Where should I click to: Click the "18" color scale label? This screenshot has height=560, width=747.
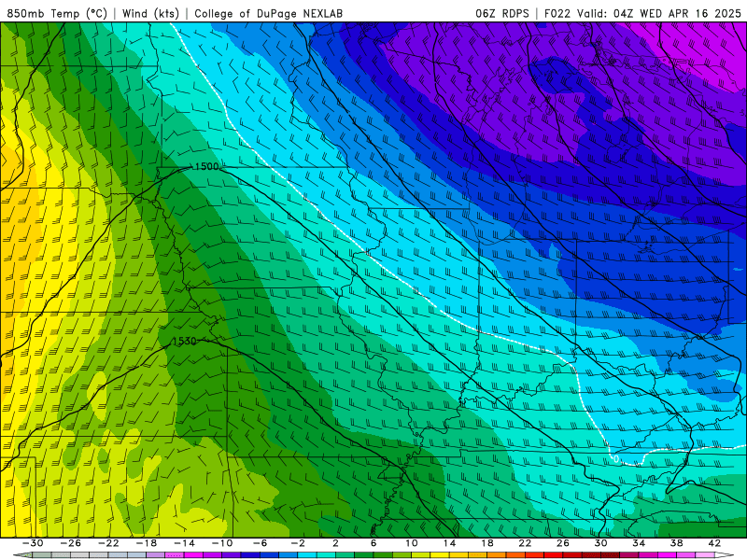[x=487, y=543]
